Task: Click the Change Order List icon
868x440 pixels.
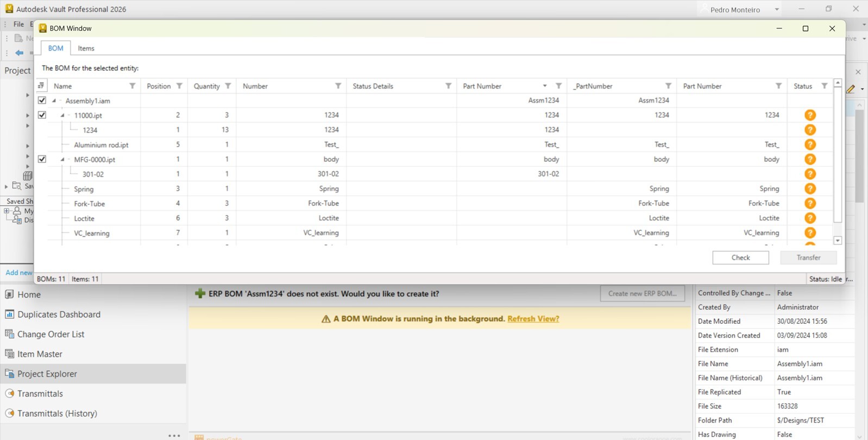Action: pos(9,334)
